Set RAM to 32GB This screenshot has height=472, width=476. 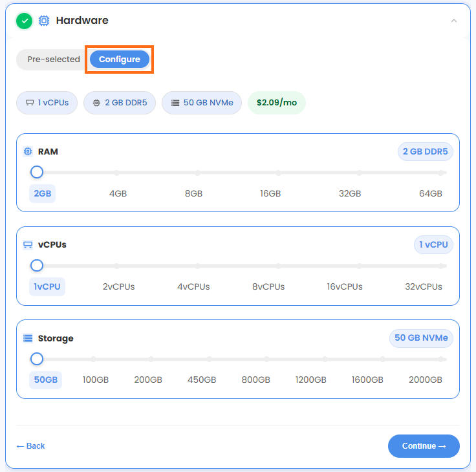tap(350, 193)
